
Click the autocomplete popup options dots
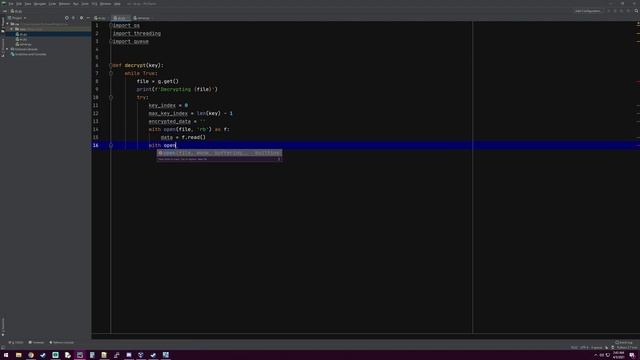click(279, 159)
